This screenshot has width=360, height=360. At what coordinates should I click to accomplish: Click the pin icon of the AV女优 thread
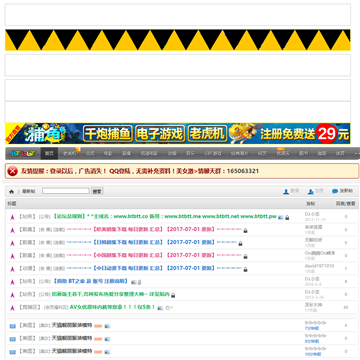pos(12,308)
